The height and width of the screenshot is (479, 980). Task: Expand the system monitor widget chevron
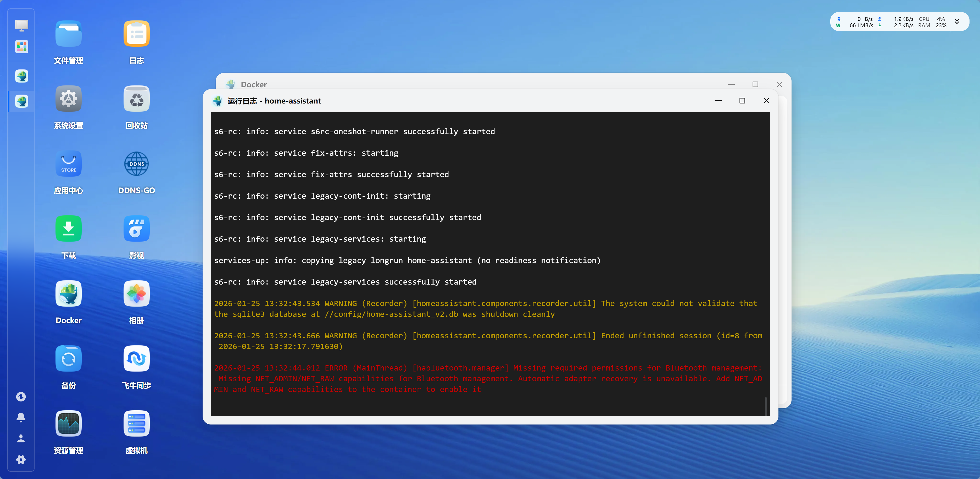[957, 22]
